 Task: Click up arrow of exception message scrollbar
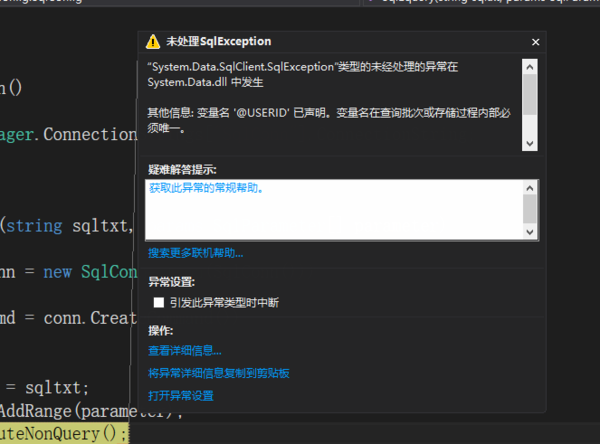coord(530,67)
